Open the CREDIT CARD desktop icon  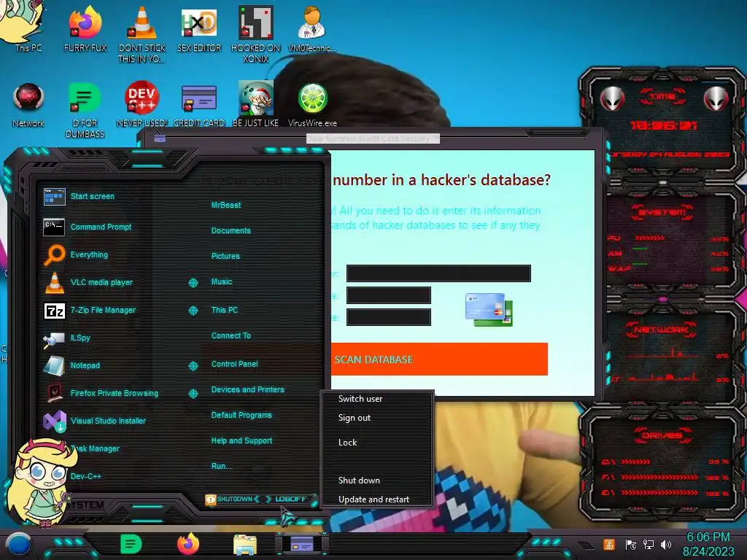point(199,105)
